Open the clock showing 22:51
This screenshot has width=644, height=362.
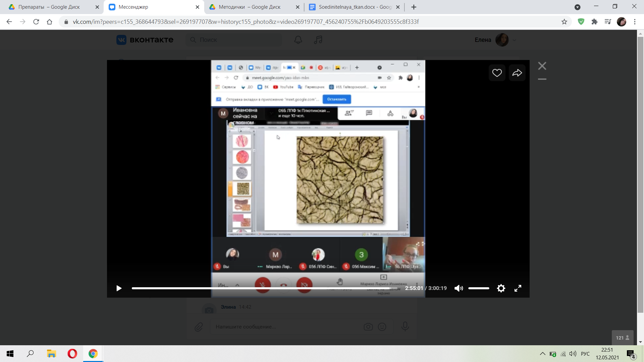[607, 354]
